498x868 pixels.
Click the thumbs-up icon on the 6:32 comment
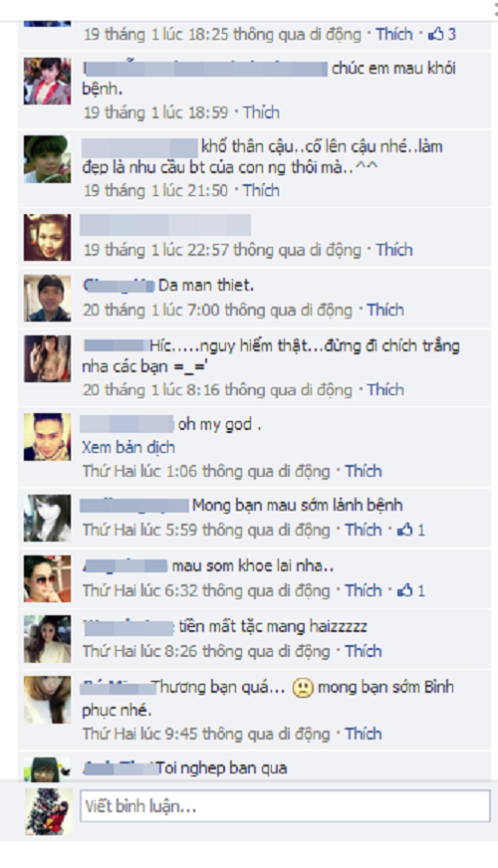coord(405,590)
